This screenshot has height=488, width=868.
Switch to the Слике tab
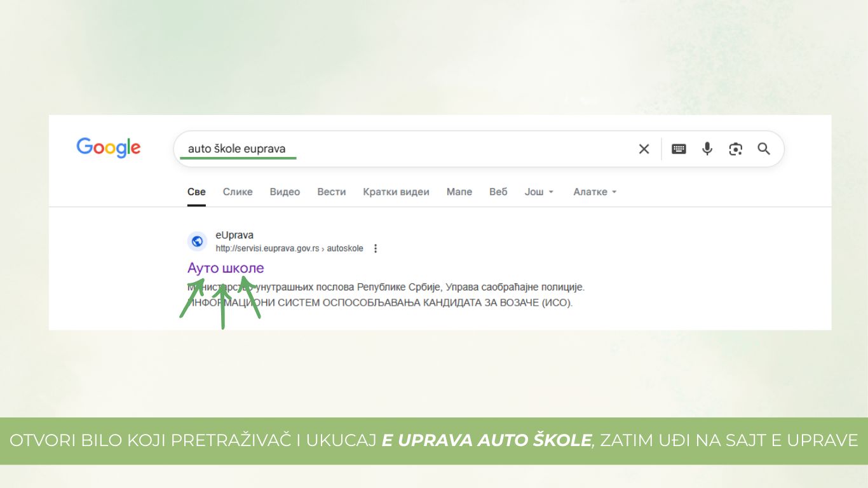point(238,192)
